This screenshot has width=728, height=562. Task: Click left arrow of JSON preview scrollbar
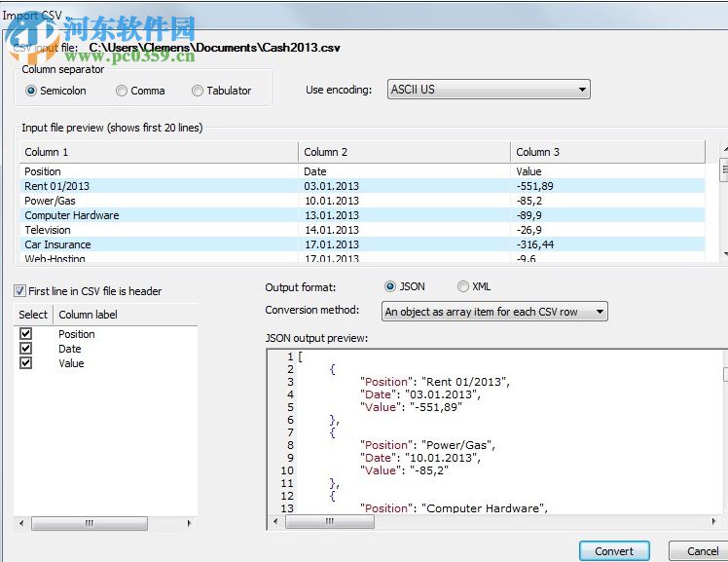[275, 522]
